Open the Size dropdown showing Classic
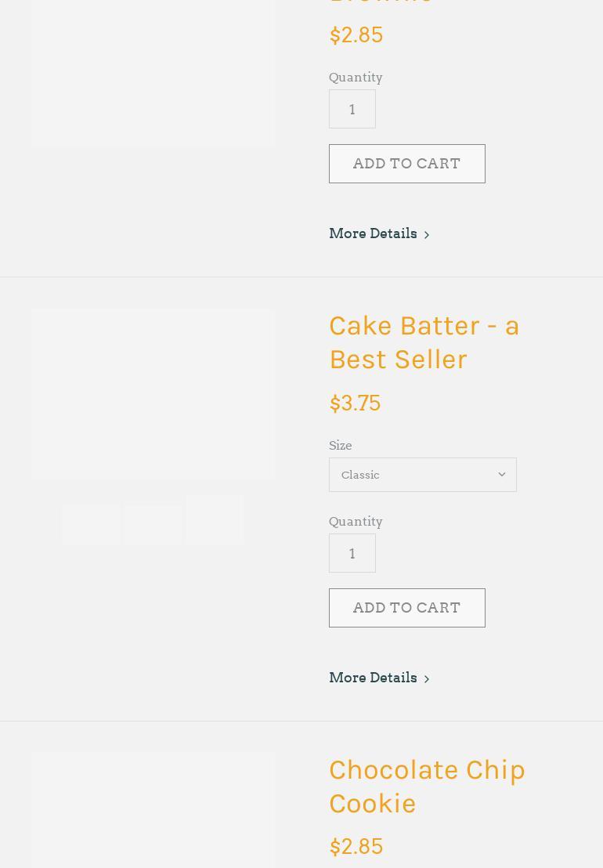 422,475
